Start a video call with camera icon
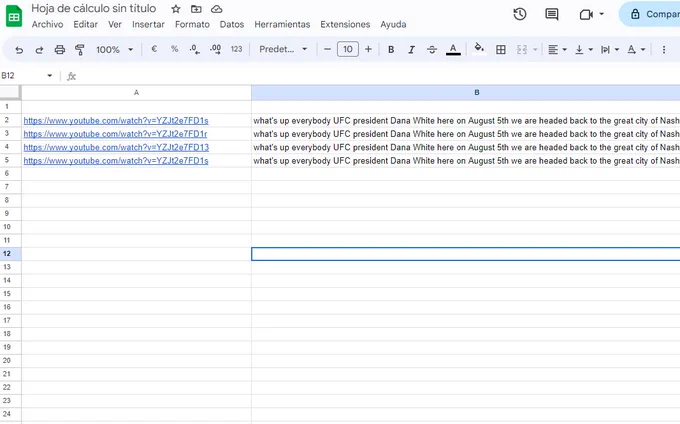 pos(586,14)
